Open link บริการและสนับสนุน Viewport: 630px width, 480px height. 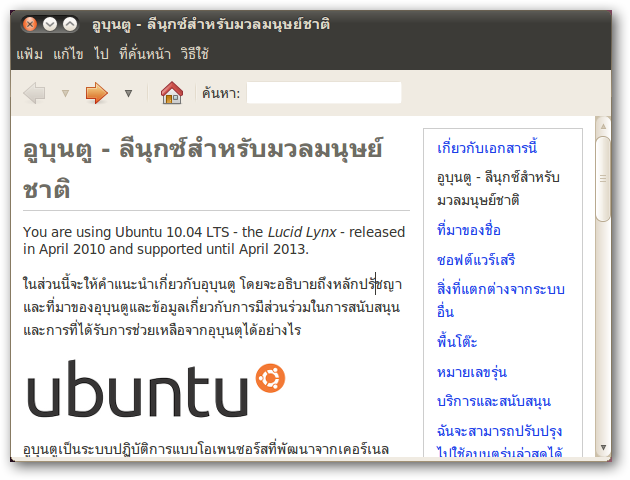click(494, 401)
